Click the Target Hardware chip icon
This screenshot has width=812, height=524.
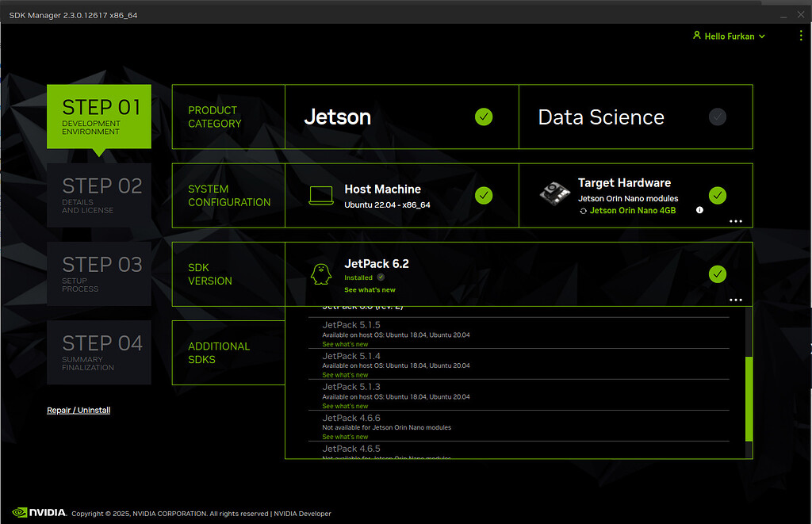click(x=554, y=194)
